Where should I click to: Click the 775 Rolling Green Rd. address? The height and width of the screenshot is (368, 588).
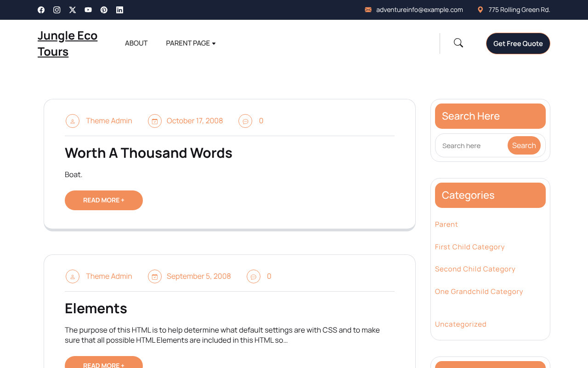pyautogui.click(x=519, y=10)
